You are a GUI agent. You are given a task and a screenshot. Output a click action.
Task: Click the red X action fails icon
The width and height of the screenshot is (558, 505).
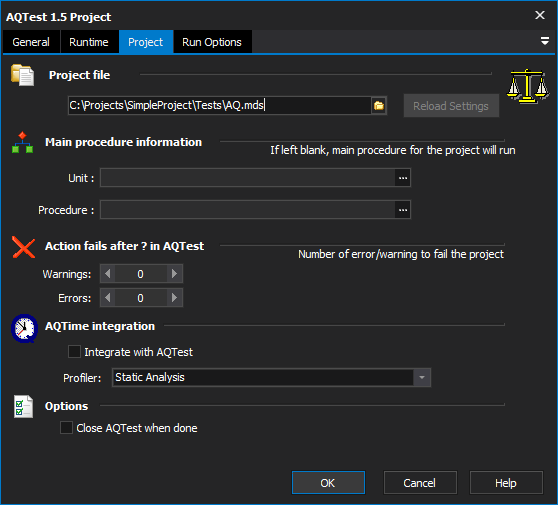(x=23, y=247)
